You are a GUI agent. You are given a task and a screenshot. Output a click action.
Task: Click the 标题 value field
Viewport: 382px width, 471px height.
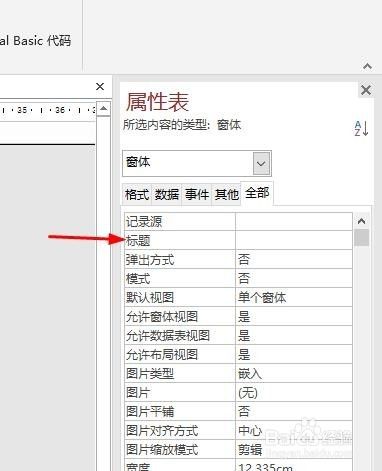pos(294,240)
